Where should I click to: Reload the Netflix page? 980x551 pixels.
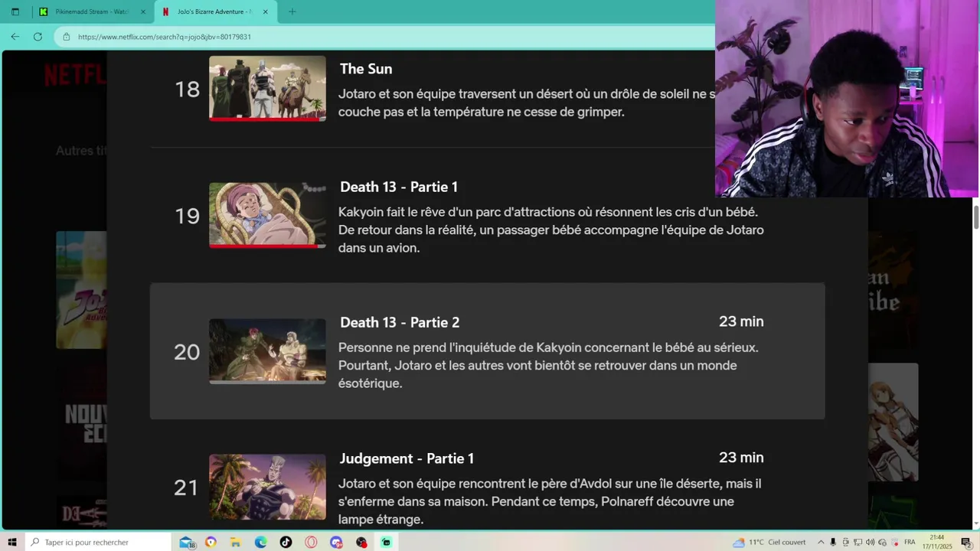tap(38, 37)
